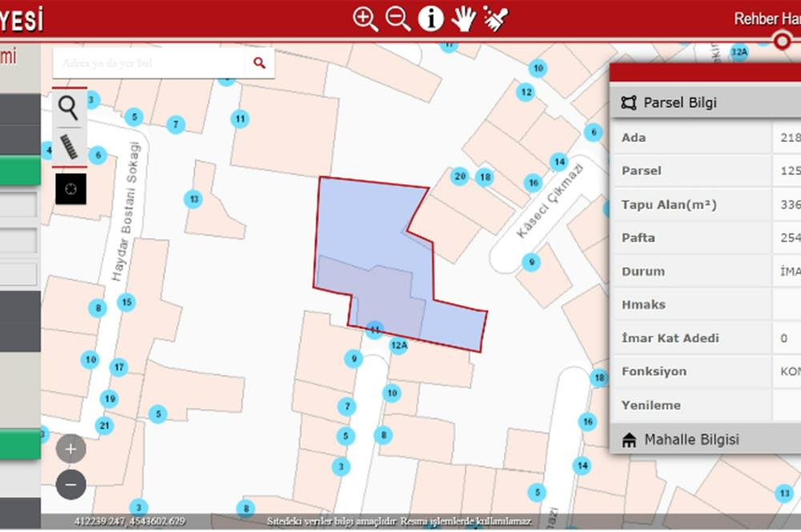This screenshot has width=801, height=532.
Task: Click door number marker 20 on map
Action: [460, 176]
